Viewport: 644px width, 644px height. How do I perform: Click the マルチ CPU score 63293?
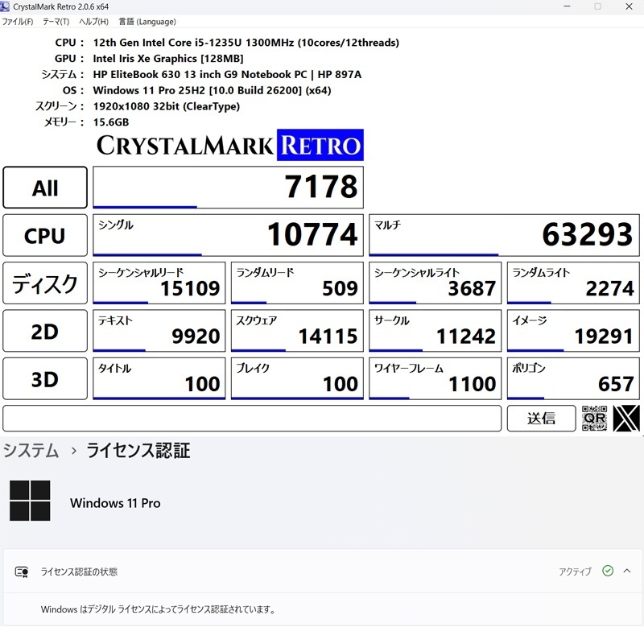505,235
